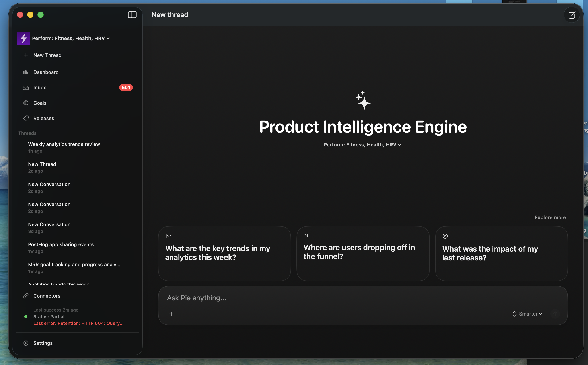Screen dimensions: 588x365
Task: Open project dropdown under Product Intelligence Engine
Action: pyautogui.click(x=362, y=145)
